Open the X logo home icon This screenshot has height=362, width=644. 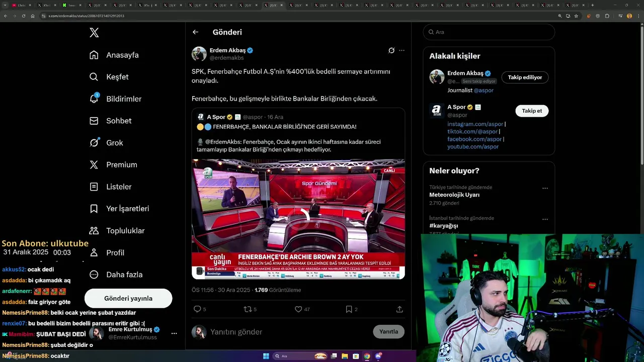click(94, 33)
